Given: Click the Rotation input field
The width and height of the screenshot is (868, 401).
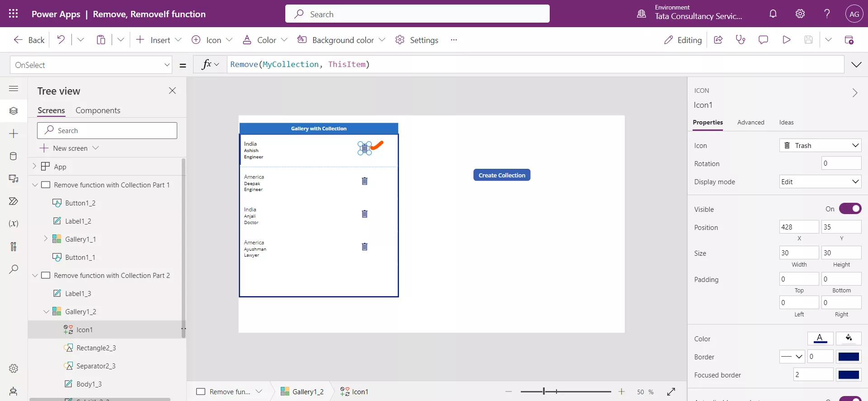Looking at the screenshot, I should [841, 163].
